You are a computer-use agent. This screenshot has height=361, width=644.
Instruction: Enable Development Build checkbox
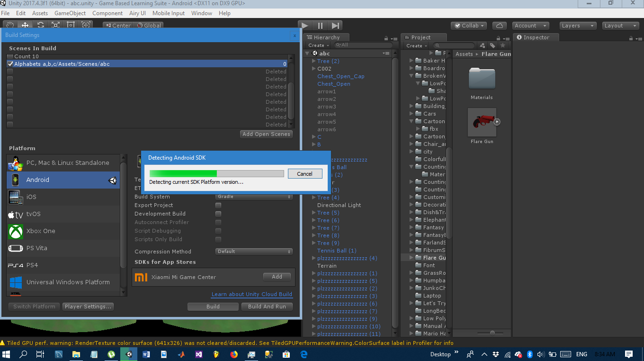[218, 214]
